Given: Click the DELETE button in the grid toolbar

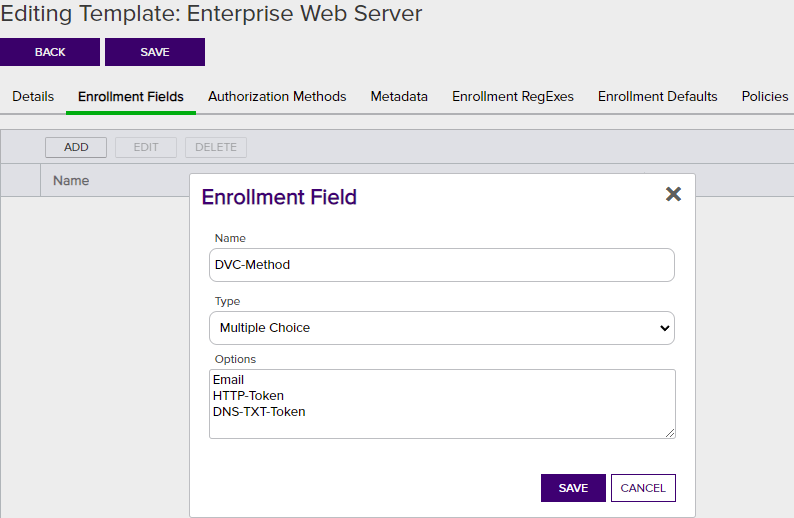Looking at the screenshot, I should pos(216,147).
